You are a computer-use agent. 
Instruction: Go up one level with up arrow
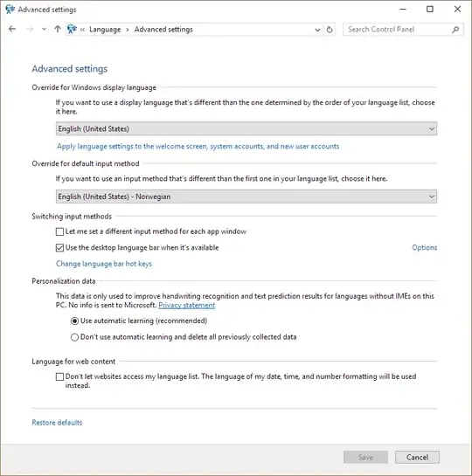pos(58,29)
